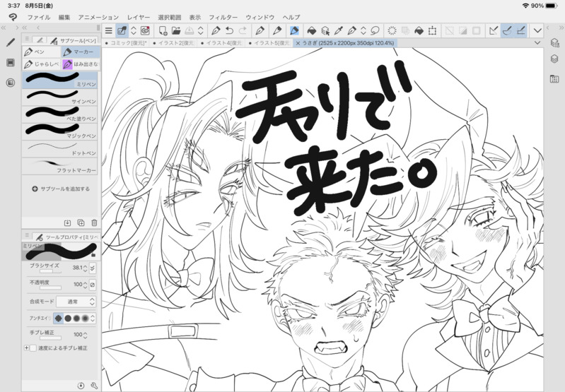This screenshot has width=565, height=392.
Task: Switch to the コミック canvas tab
Action: point(126,43)
